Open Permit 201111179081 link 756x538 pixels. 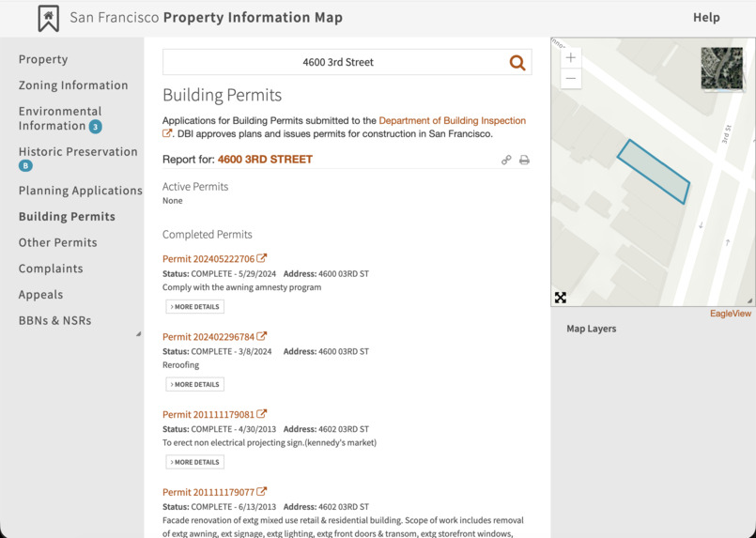(208, 414)
